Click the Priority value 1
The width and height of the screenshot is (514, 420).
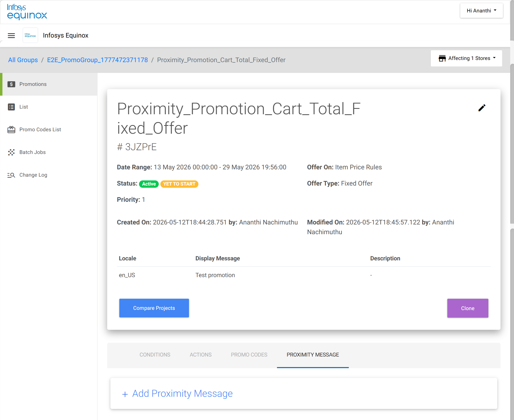tap(144, 200)
